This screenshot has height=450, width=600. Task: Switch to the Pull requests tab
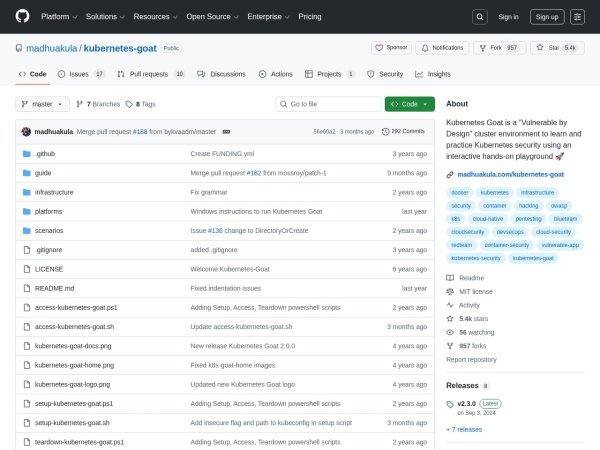(x=151, y=74)
